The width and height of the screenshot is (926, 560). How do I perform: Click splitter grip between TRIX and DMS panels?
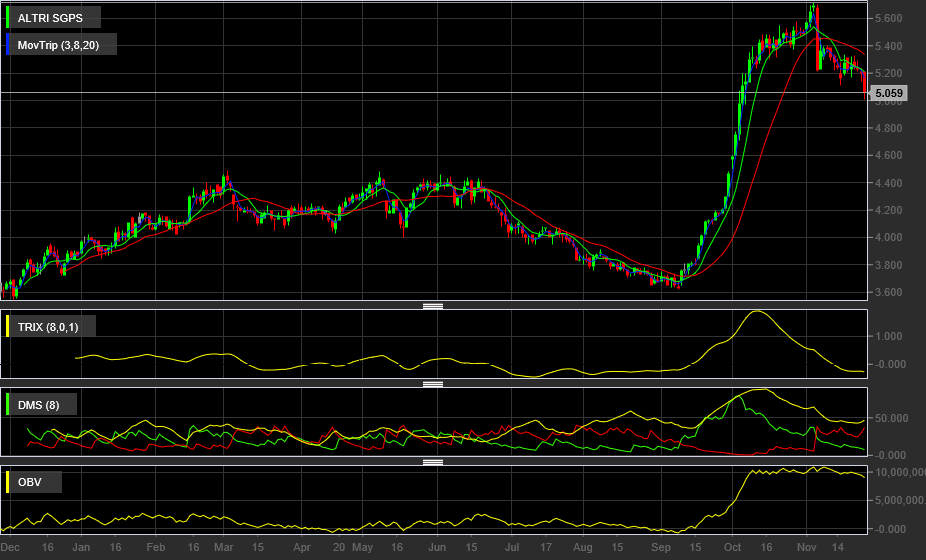click(x=433, y=384)
